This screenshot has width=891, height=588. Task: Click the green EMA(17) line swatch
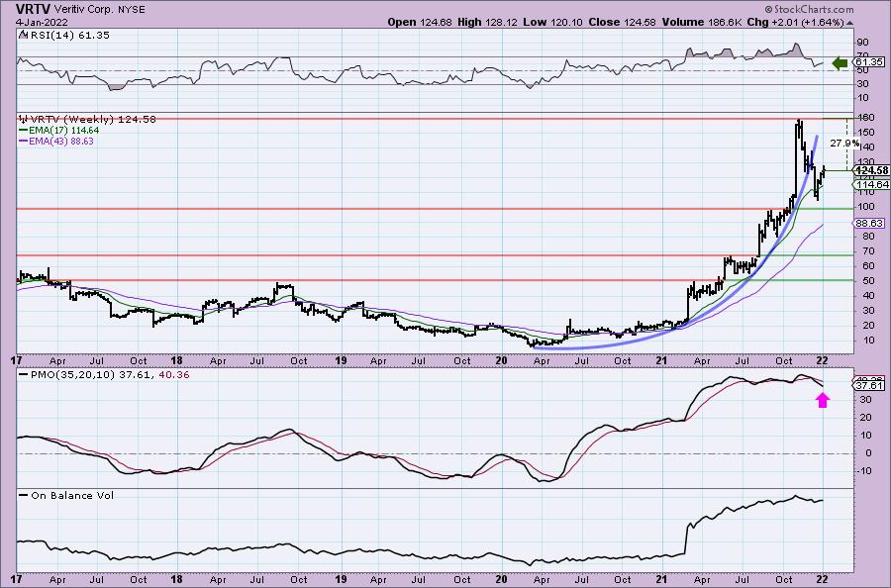click(24, 130)
